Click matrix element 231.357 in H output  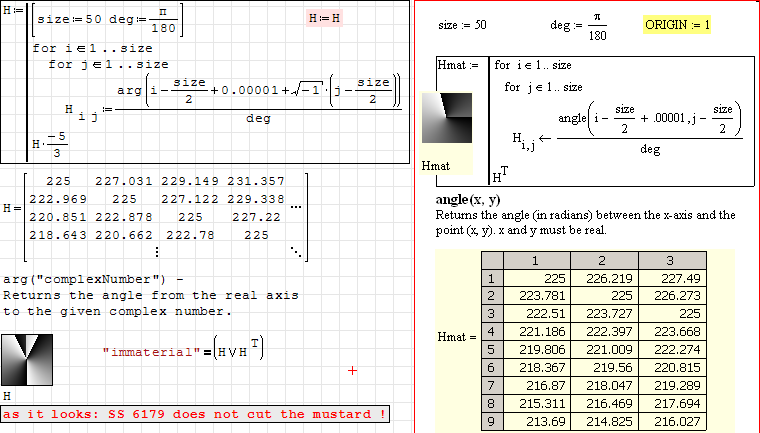pyautogui.click(x=256, y=181)
